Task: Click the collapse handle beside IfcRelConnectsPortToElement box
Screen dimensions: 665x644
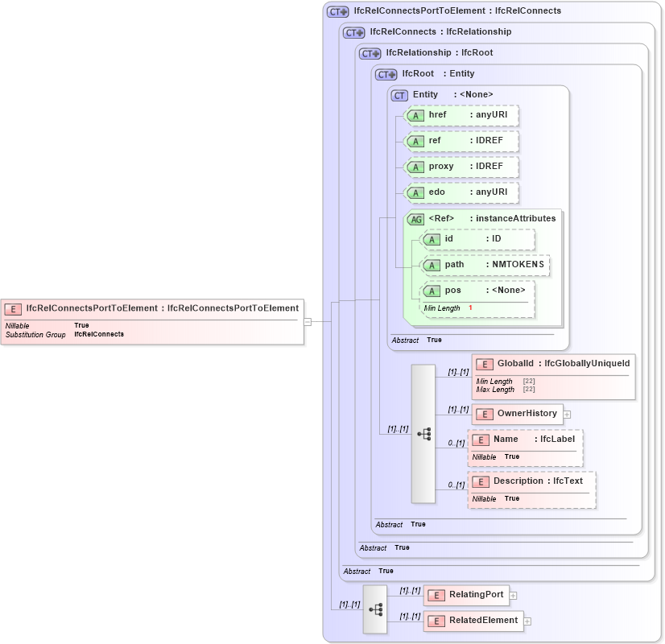Action: (x=309, y=321)
